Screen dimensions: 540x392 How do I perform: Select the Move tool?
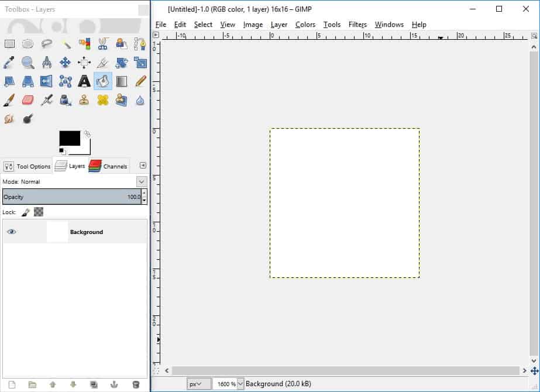point(66,63)
